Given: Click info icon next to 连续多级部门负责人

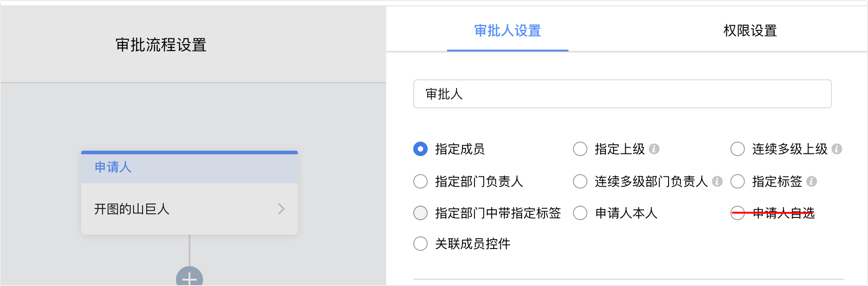Looking at the screenshot, I should [x=717, y=181].
